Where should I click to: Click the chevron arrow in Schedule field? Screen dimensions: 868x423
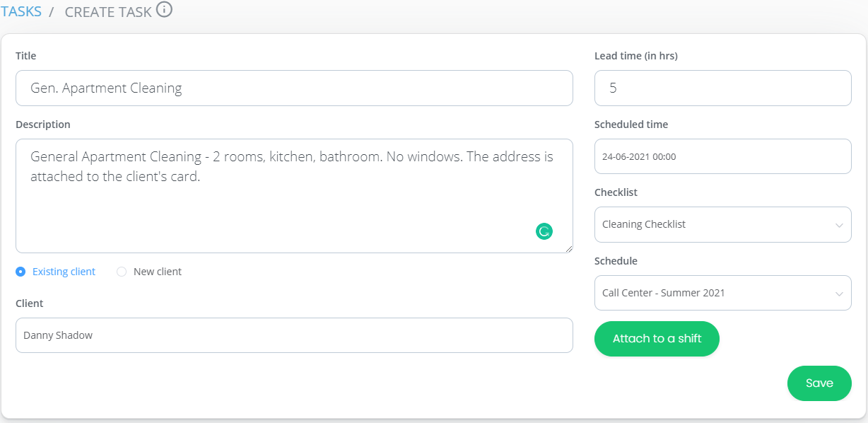pyautogui.click(x=839, y=294)
